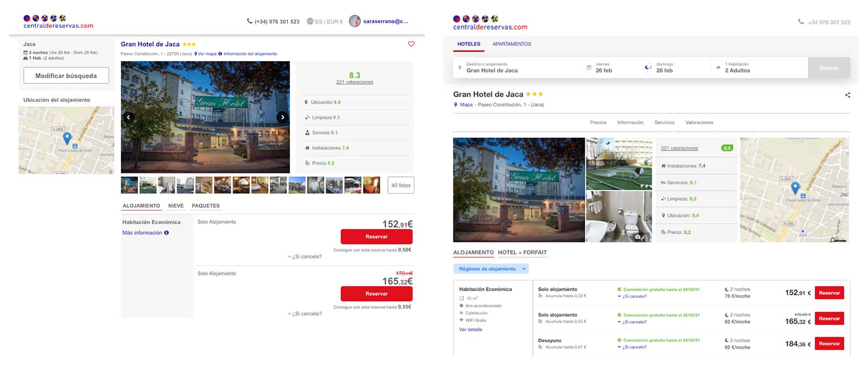Click the calendar icon beside viernes 26 feb

coord(589,68)
